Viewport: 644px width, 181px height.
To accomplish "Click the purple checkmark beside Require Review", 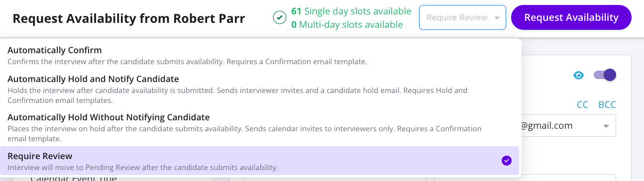I will coord(507,161).
